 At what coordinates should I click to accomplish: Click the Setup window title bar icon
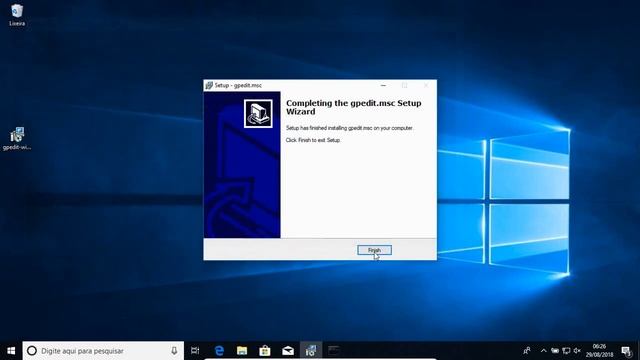click(x=209, y=85)
